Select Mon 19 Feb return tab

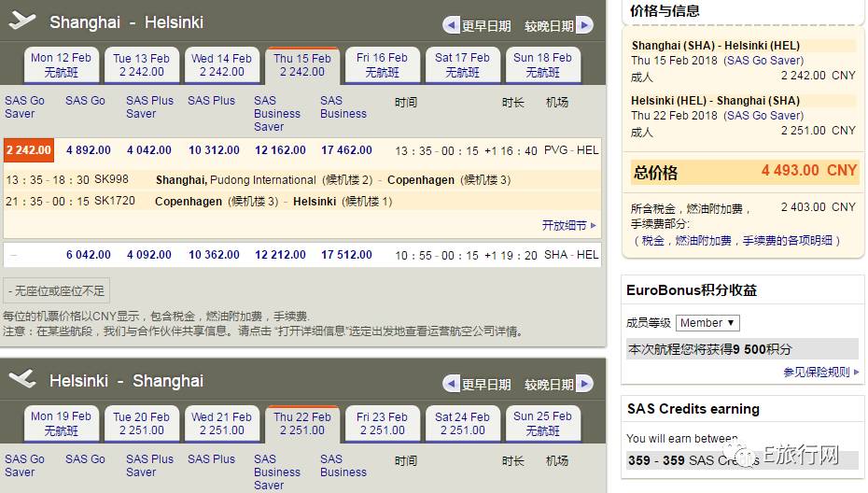coord(62,423)
